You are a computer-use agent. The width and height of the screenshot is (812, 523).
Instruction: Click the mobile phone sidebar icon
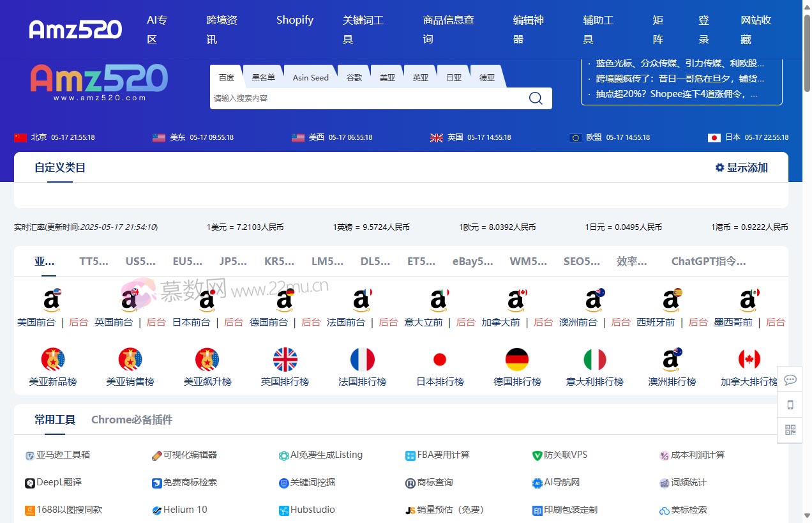790,405
